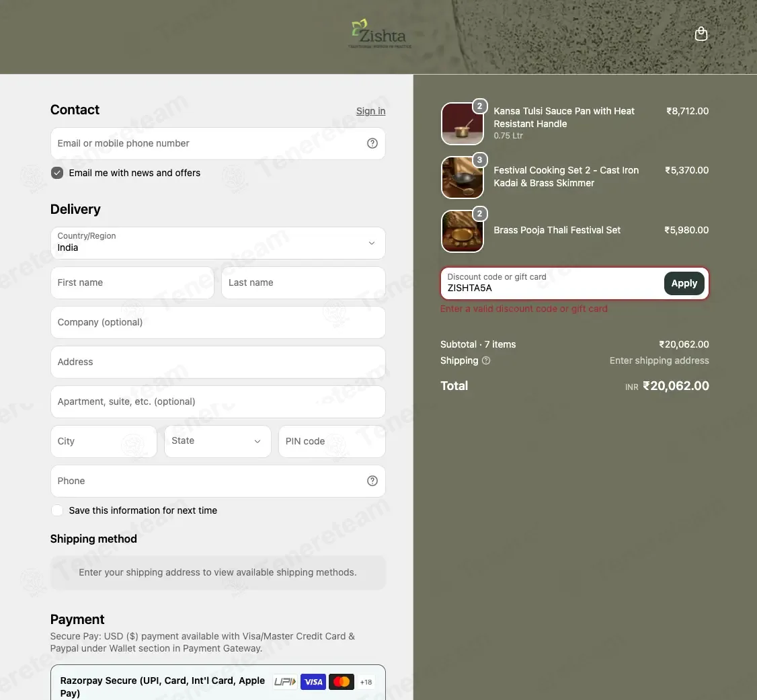Image resolution: width=757 pixels, height=700 pixels.
Task: Click the First name field
Action: (132, 282)
